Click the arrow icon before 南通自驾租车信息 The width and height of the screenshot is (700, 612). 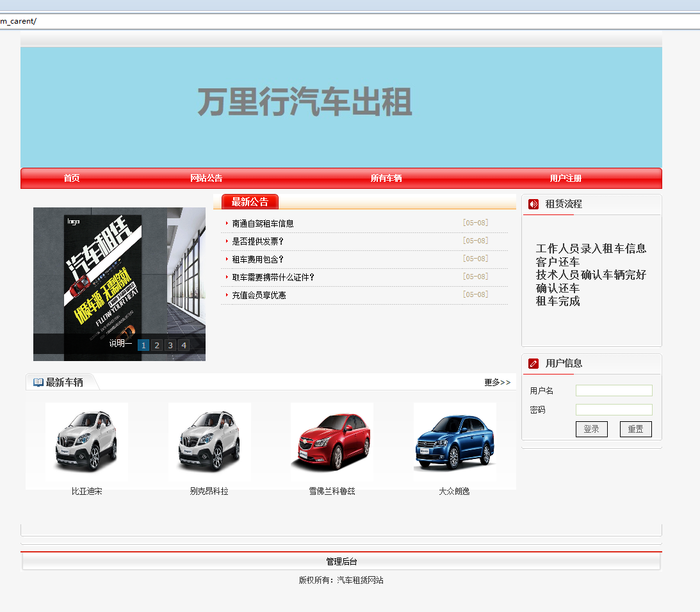coord(225,223)
